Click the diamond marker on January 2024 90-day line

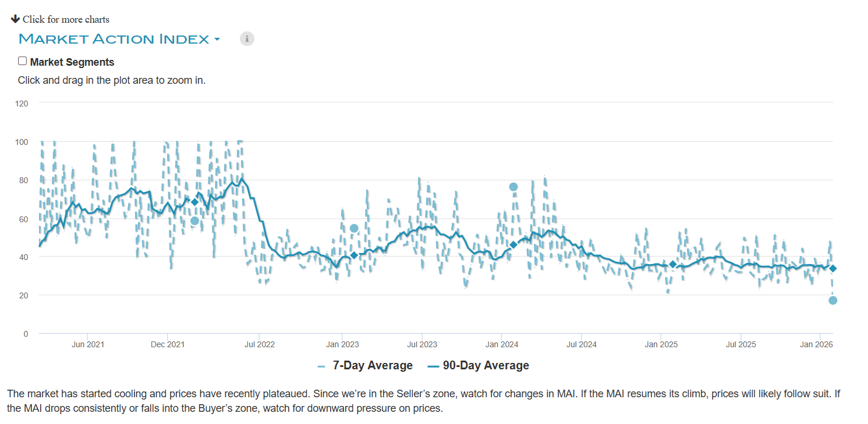pyautogui.click(x=513, y=245)
